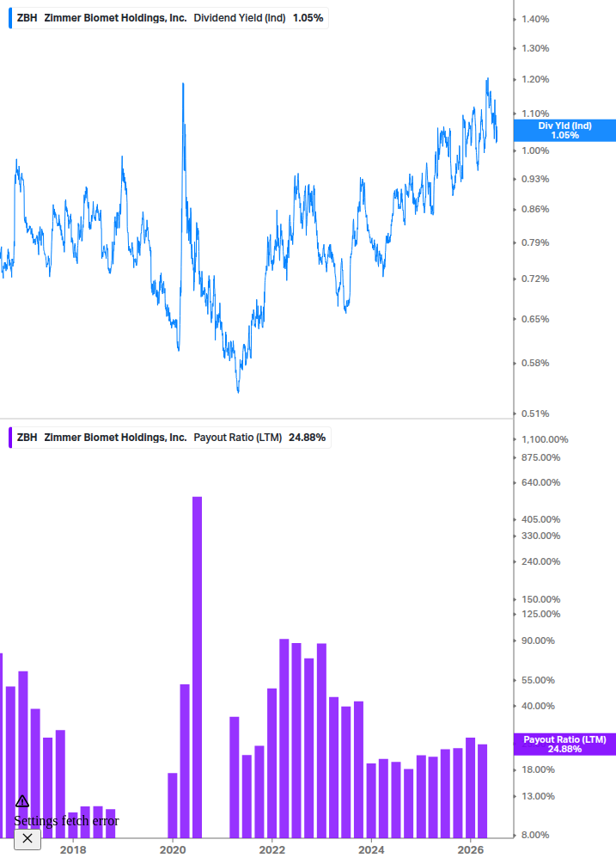Click the tallest purple payout bar in 2020

pos(197,667)
